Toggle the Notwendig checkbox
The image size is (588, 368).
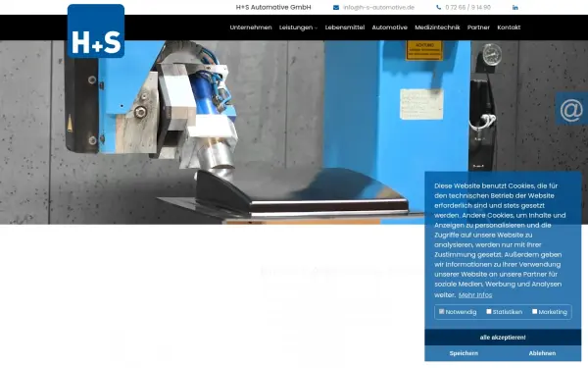(441, 312)
